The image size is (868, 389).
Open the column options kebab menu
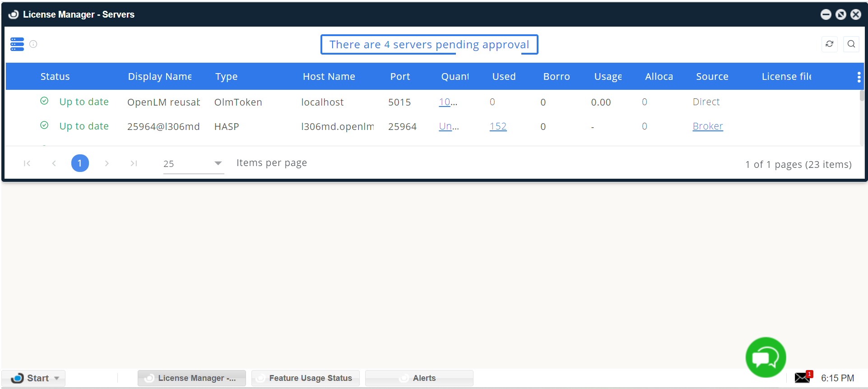tap(859, 77)
